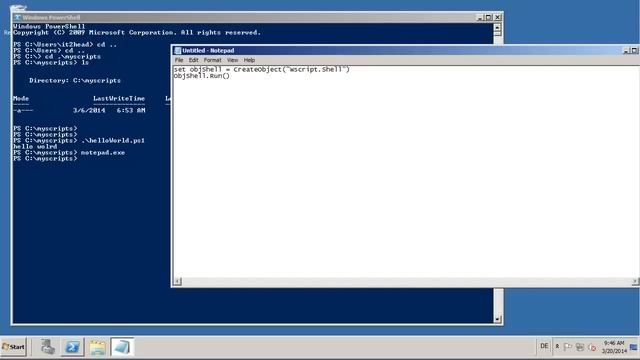This screenshot has width=640, height=360.
Task: Click the Show Desktop button
Action: tap(634, 347)
